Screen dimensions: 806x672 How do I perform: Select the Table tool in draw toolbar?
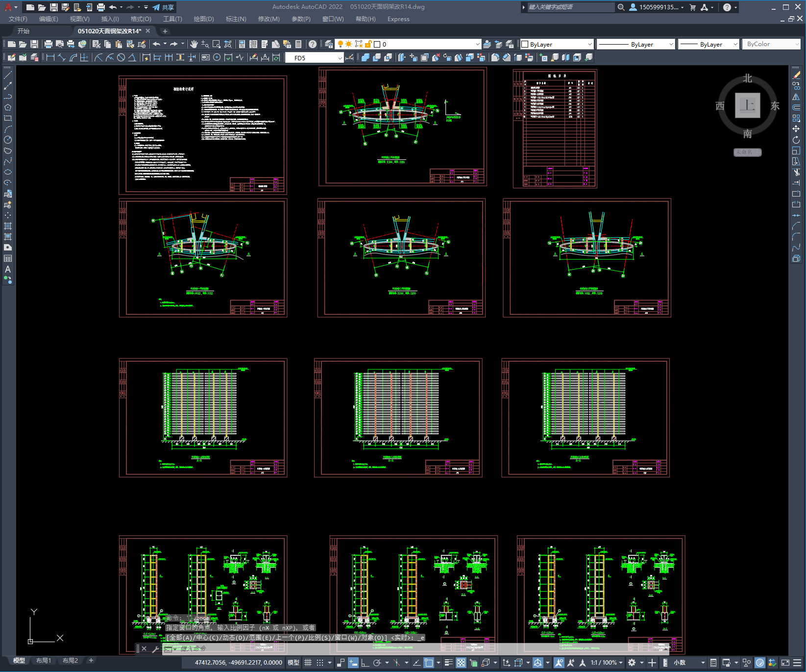click(8, 258)
